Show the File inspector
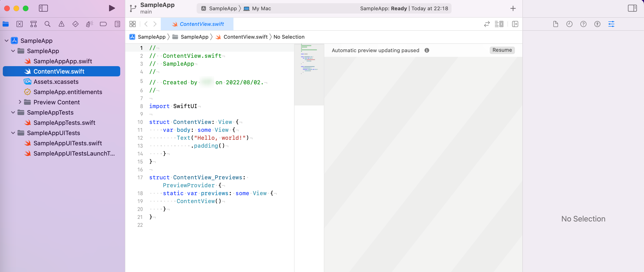This screenshot has height=272, width=644. pyautogui.click(x=555, y=24)
